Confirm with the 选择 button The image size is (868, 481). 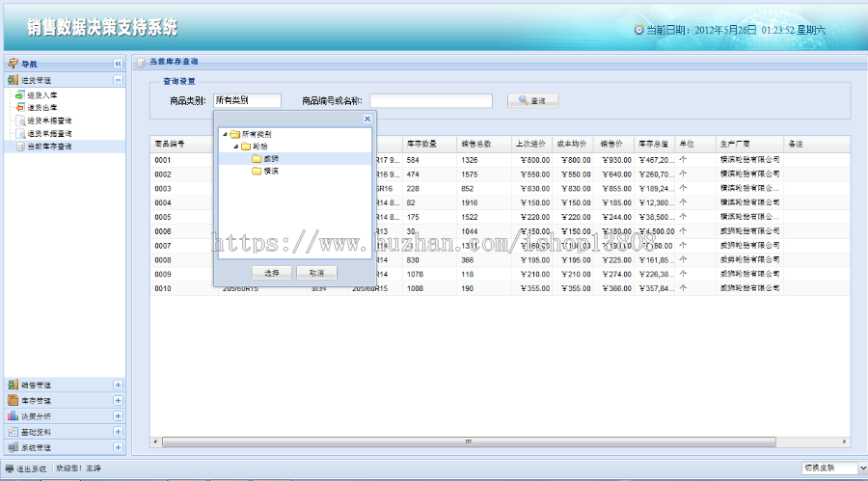coord(271,273)
